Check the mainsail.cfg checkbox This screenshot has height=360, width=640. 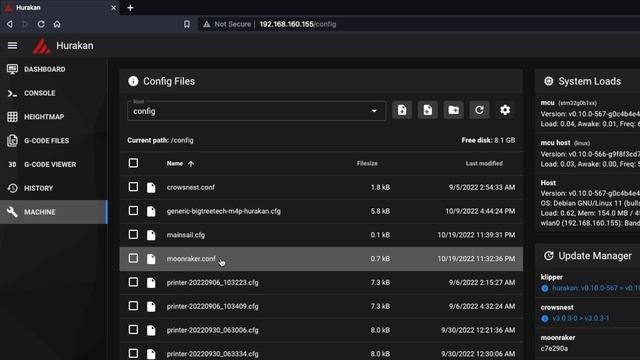coord(133,234)
